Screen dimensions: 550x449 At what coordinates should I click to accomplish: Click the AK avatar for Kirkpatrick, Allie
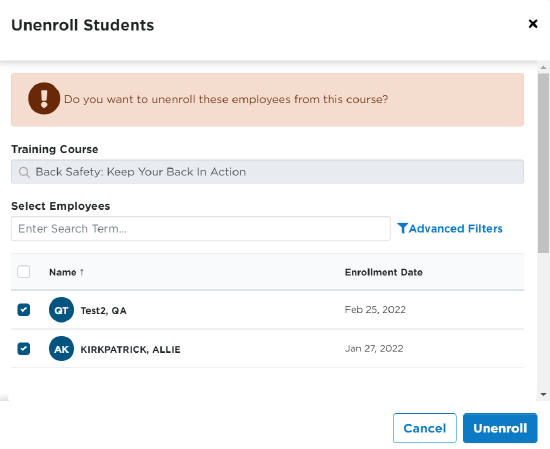point(61,349)
